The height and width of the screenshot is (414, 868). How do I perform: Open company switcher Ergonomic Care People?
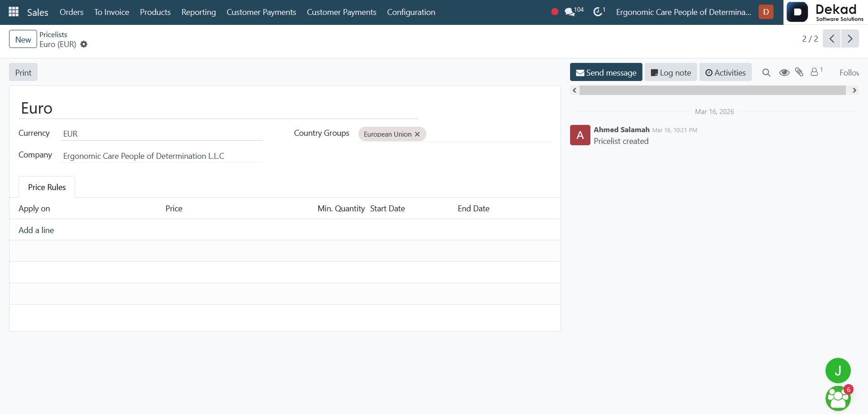pyautogui.click(x=684, y=12)
